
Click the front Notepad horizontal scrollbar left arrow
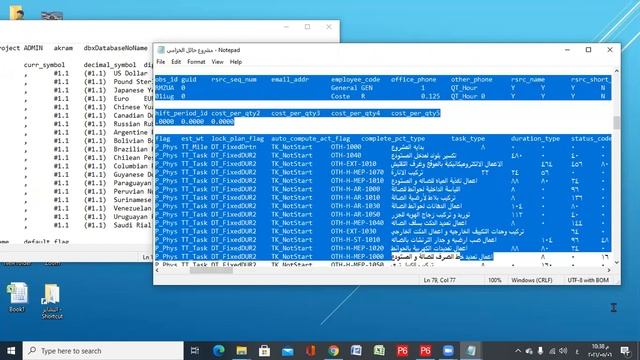158,270
